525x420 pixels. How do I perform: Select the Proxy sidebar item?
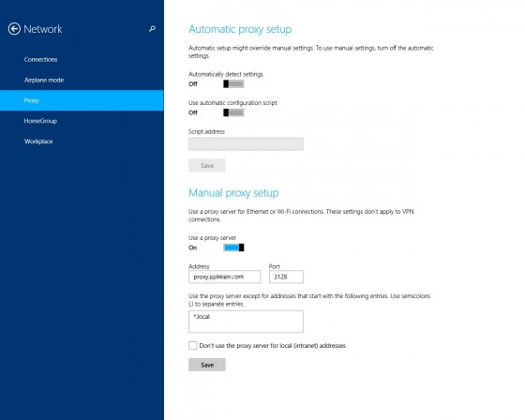pos(82,100)
